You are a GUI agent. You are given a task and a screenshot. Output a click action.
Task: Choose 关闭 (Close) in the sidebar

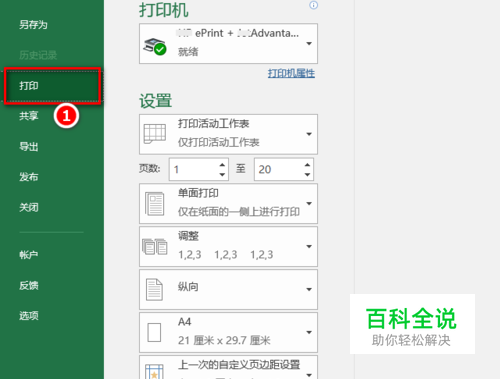29,207
